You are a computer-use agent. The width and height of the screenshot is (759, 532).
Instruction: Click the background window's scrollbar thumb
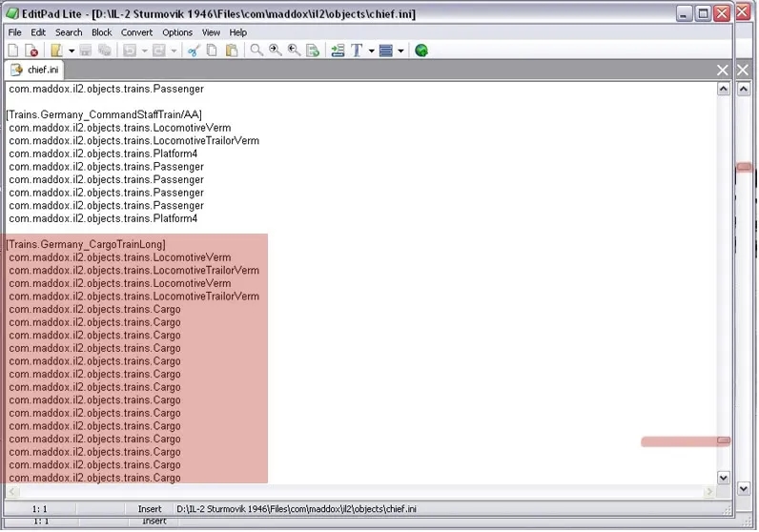coord(744,167)
